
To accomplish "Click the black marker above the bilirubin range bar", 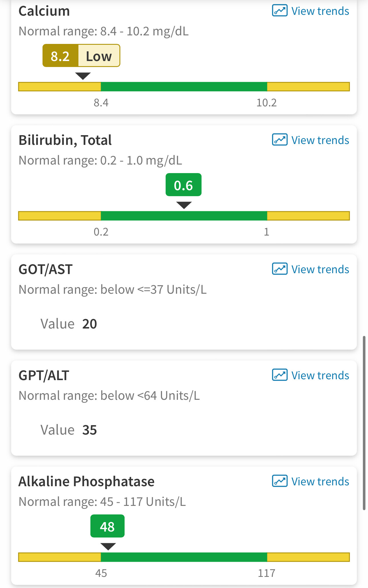I will point(184,205).
